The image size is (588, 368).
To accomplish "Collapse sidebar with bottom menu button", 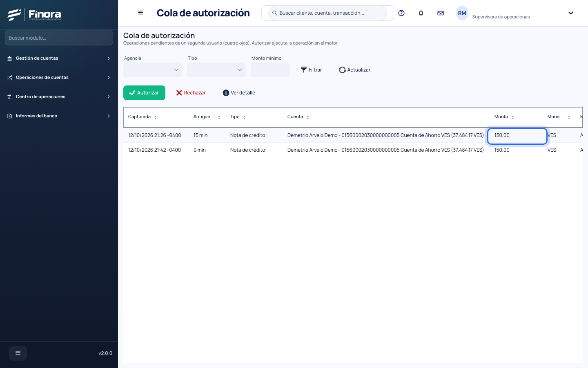I will click(18, 353).
